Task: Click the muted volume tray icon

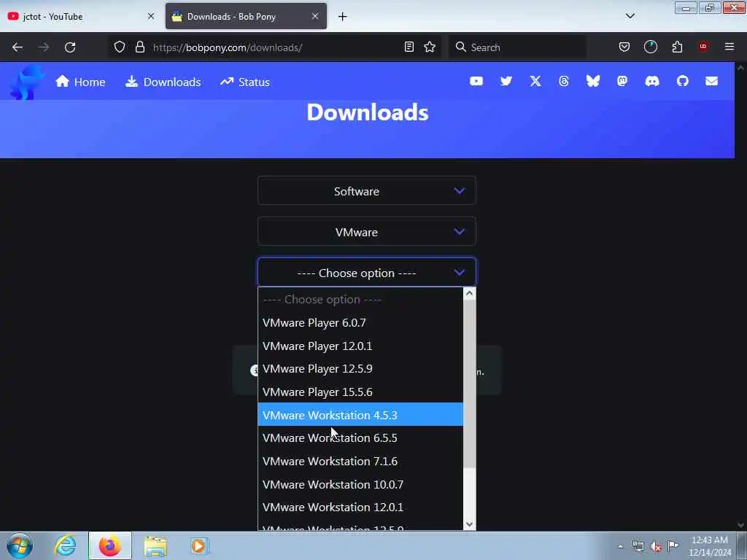Action: (x=656, y=547)
